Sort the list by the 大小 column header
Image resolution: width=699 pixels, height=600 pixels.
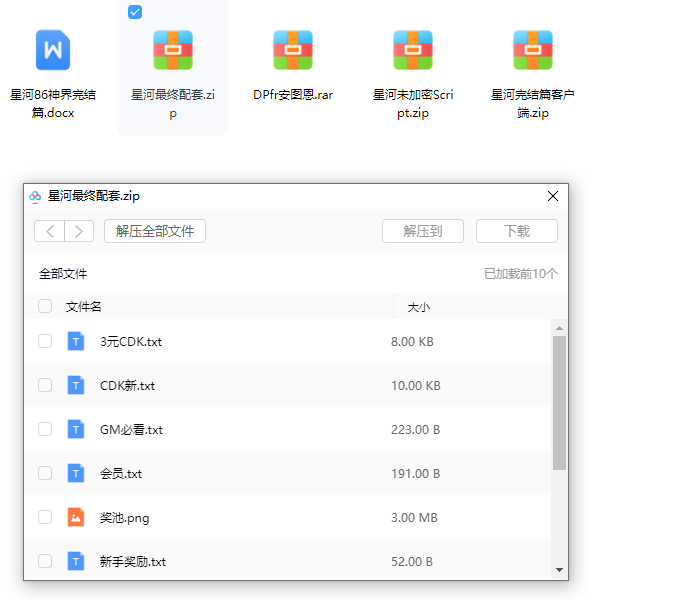pyautogui.click(x=419, y=307)
